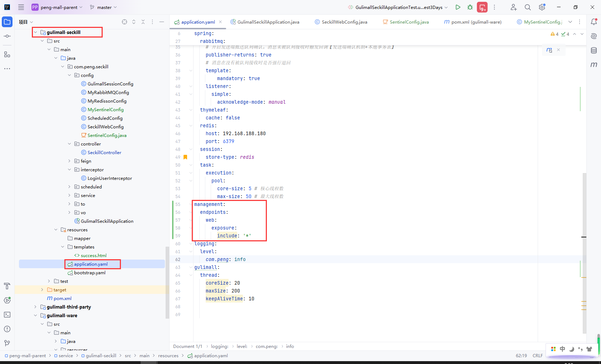The height and width of the screenshot is (364, 601).
Task: Collapse the config package
Action: pyautogui.click(x=69, y=75)
